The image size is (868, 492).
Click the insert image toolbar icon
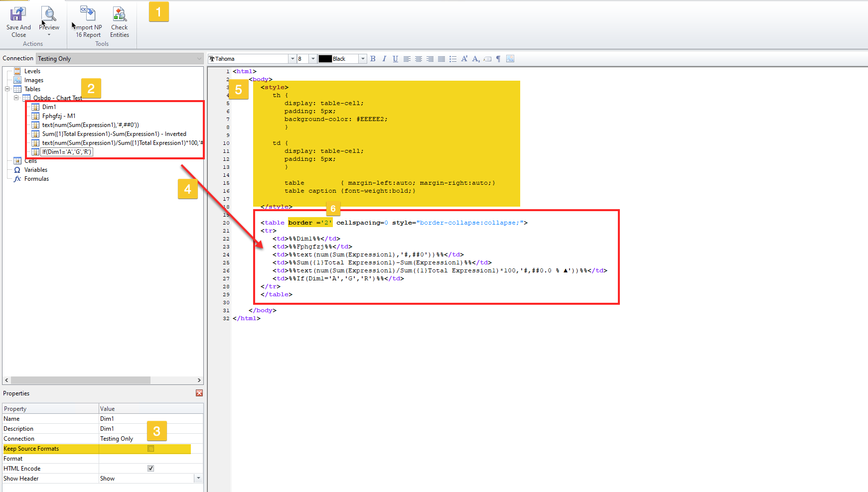[510, 59]
